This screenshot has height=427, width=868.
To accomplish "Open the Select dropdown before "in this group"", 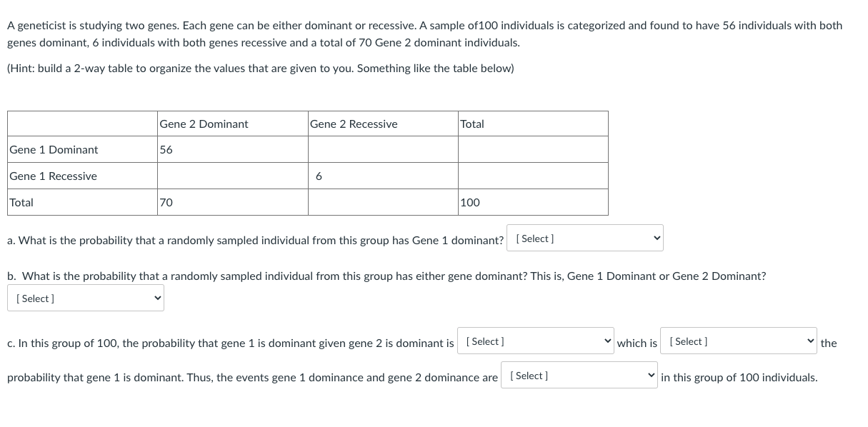I will pyautogui.click(x=579, y=376).
